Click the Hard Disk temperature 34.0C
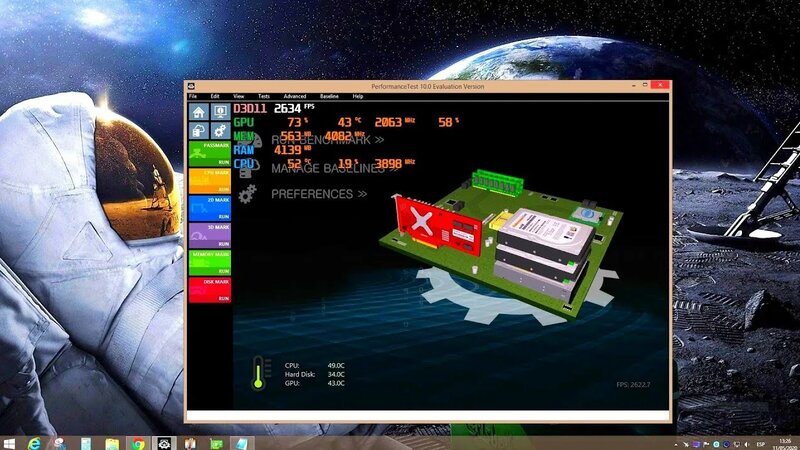The image size is (800, 450). point(336,374)
